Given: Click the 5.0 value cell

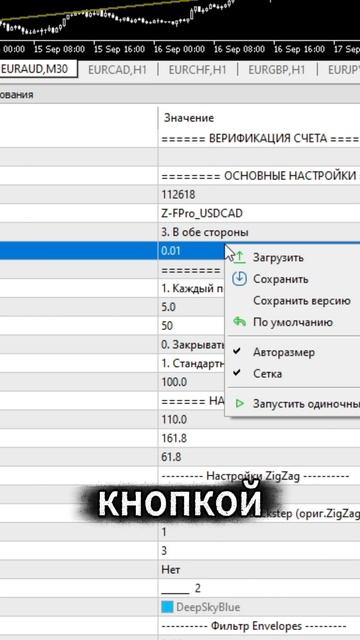Looking at the screenshot, I should point(192,307).
